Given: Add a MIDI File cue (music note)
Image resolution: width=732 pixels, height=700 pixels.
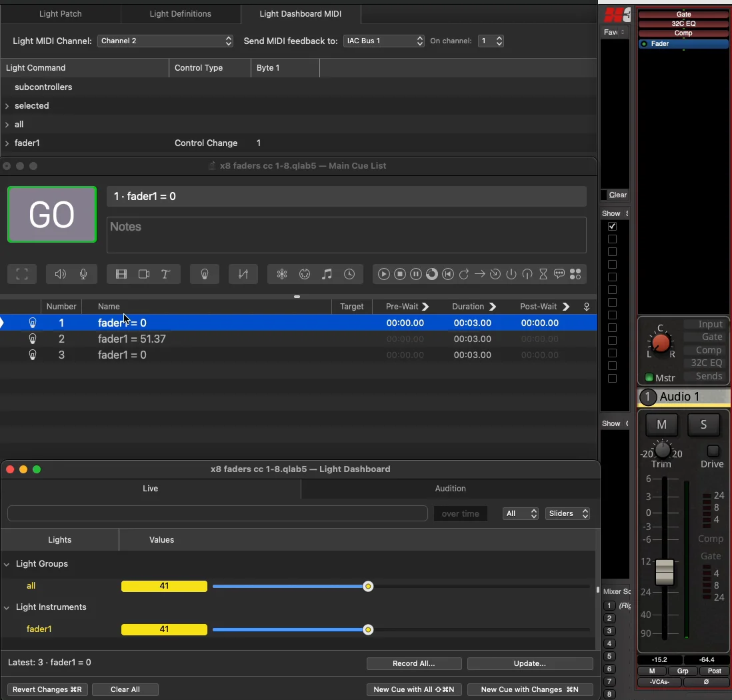Looking at the screenshot, I should [x=327, y=274].
